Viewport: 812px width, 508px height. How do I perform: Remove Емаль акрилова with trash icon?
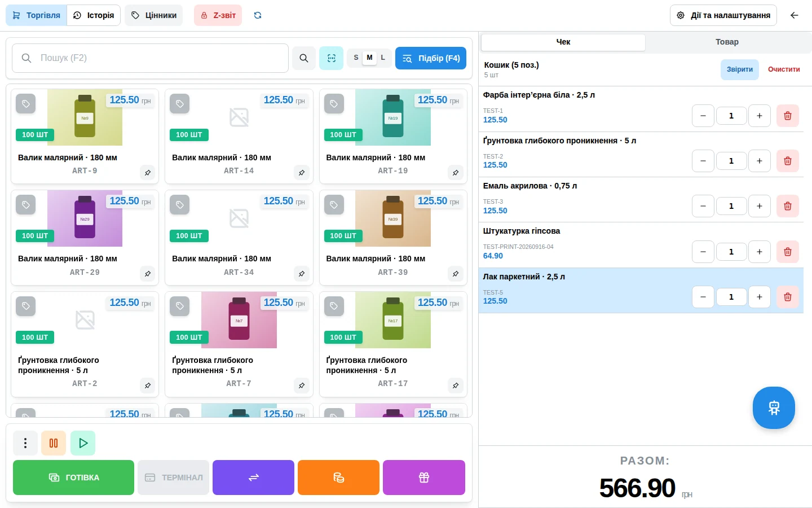point(788,206)
